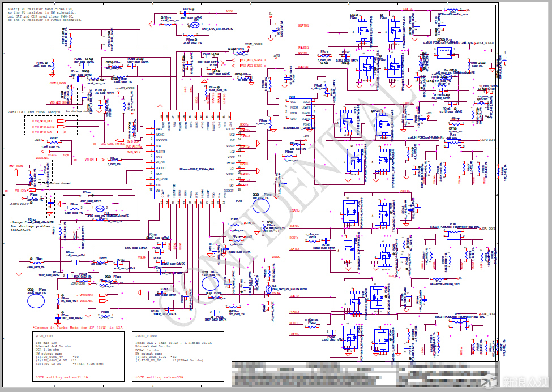Image resolution: width=552 pixels, height=392 pixels.
Task: Click the +CPU_CORE heading in the left notes box
Action: click(44, 336)
